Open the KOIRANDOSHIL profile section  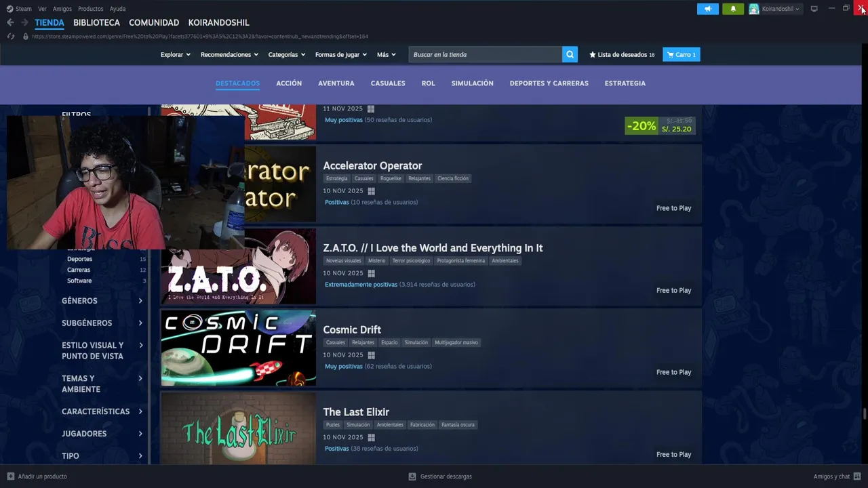[x=218, y=22]
